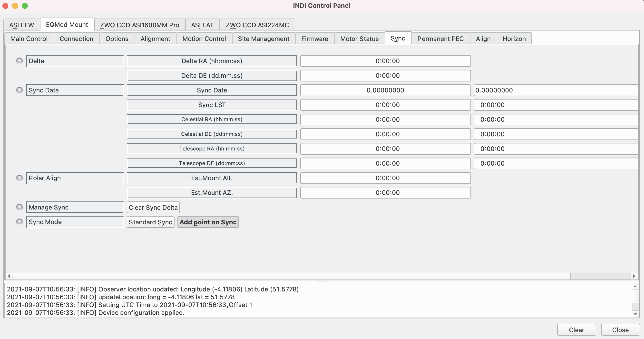The height and width of the screenshot is (339, 644).
Task: Click the left arrow of horizontal scrollbar
Action: (x=9, y=276)
